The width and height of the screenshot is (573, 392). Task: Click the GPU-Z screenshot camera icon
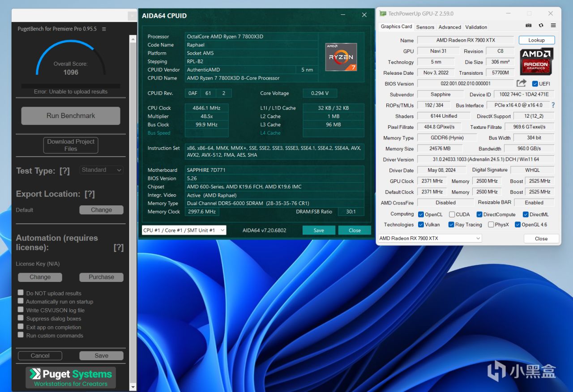click(529, 26)
